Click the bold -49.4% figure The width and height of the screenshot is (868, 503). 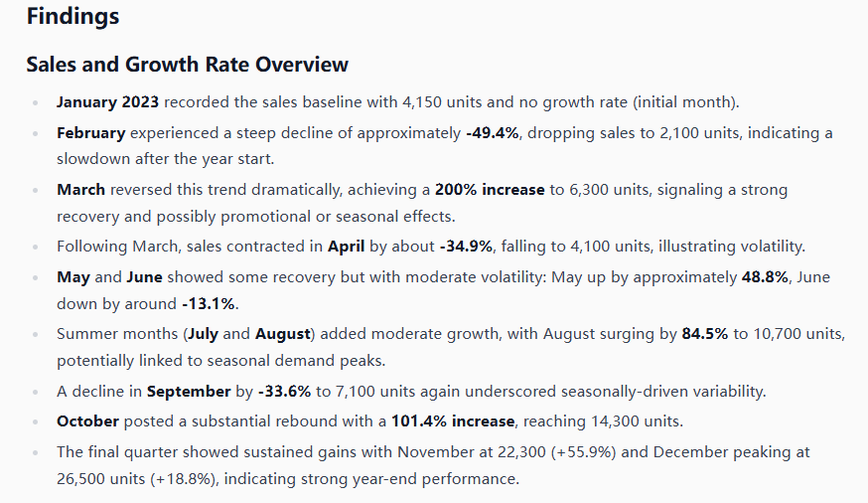pyautogui.click(x=493, y=133)
